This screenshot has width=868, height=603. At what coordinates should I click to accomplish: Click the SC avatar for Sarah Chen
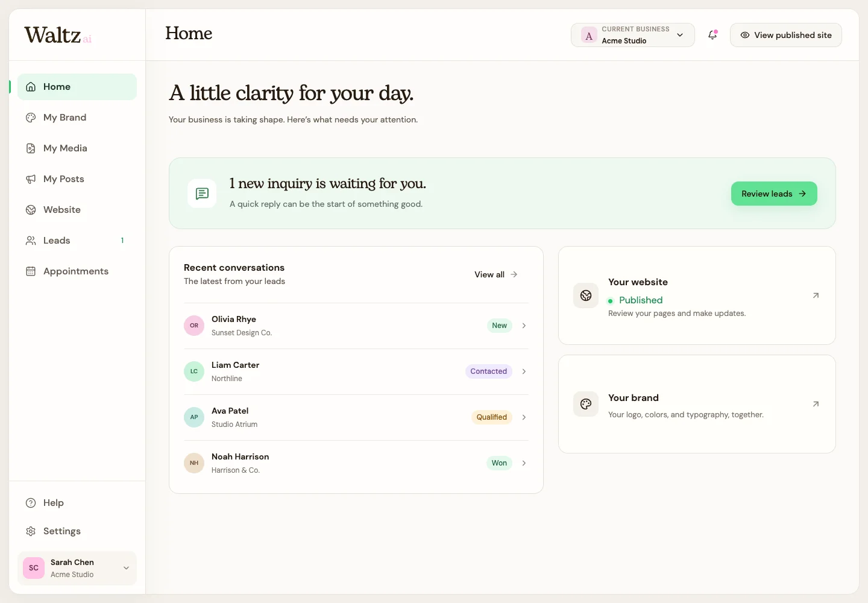[34, 568]
